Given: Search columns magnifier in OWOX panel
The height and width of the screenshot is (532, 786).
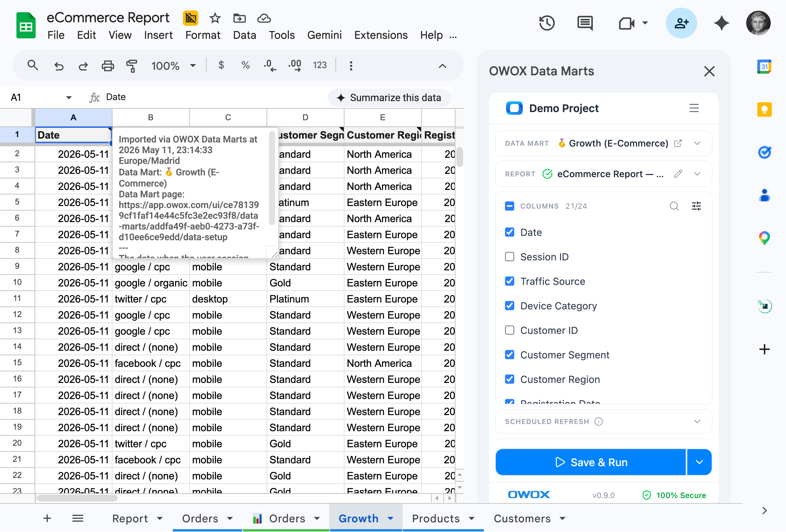Looking at the screenshot, I should [x=674, y=206].
